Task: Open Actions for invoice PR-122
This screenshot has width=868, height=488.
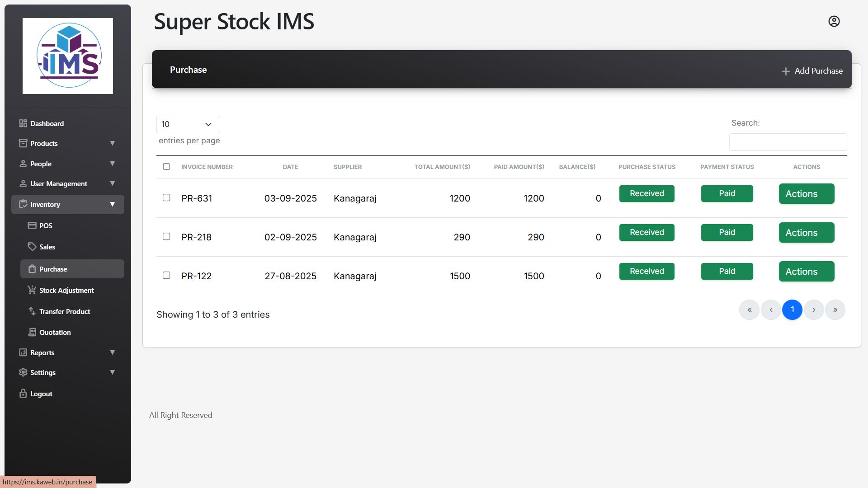Action: click(x=806, y=272)
